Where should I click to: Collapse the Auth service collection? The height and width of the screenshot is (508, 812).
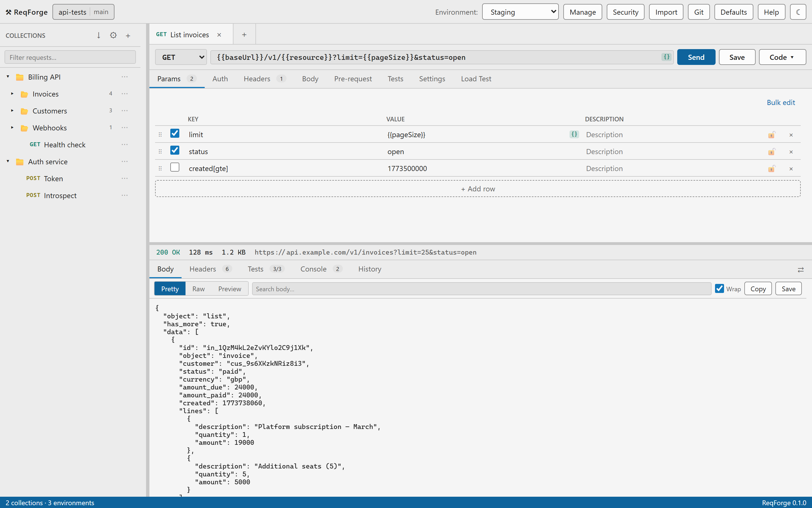[8, 161]
